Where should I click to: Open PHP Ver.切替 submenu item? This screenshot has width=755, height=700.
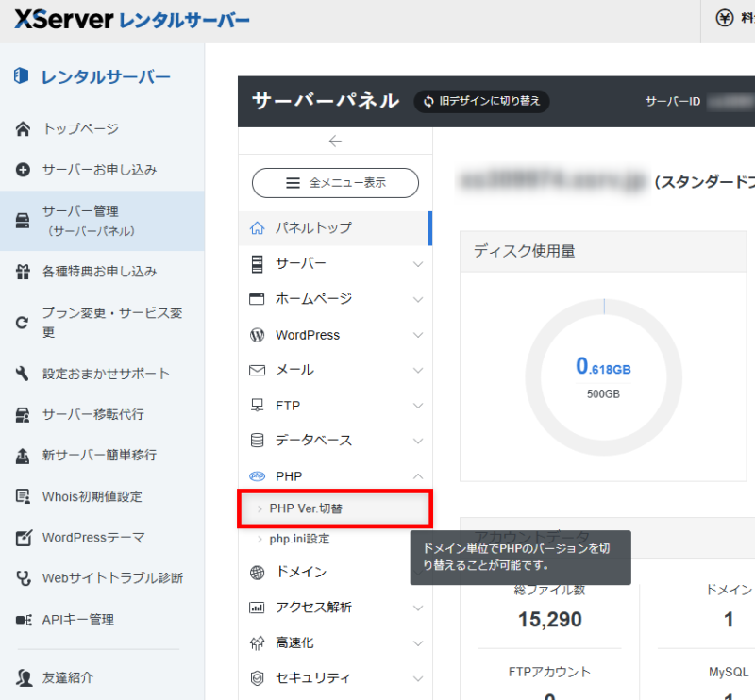tap(306, 508)
